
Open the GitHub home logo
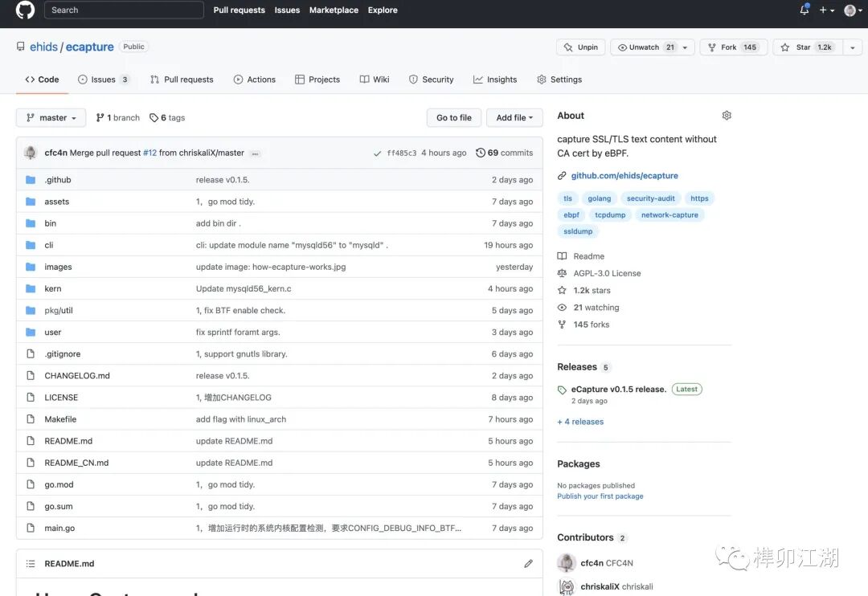point(25,10)
